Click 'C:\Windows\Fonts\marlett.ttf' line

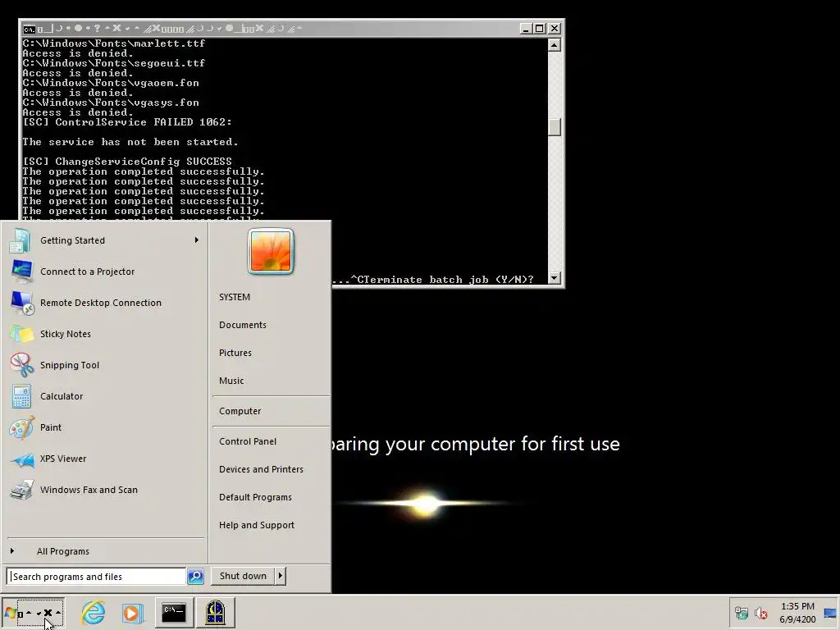click(x=113, y=43)
